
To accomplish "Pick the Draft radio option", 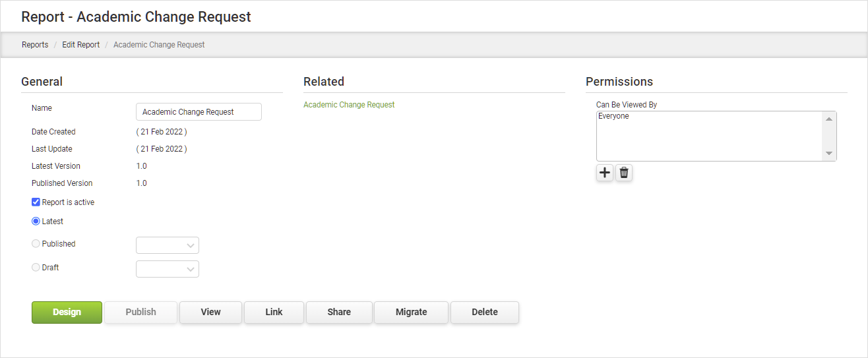I will pos(36,268).
